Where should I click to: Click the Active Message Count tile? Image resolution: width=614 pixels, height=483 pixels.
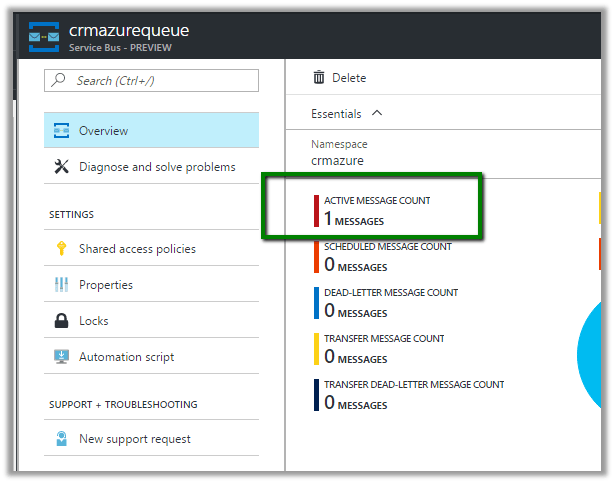coord(372,211)
